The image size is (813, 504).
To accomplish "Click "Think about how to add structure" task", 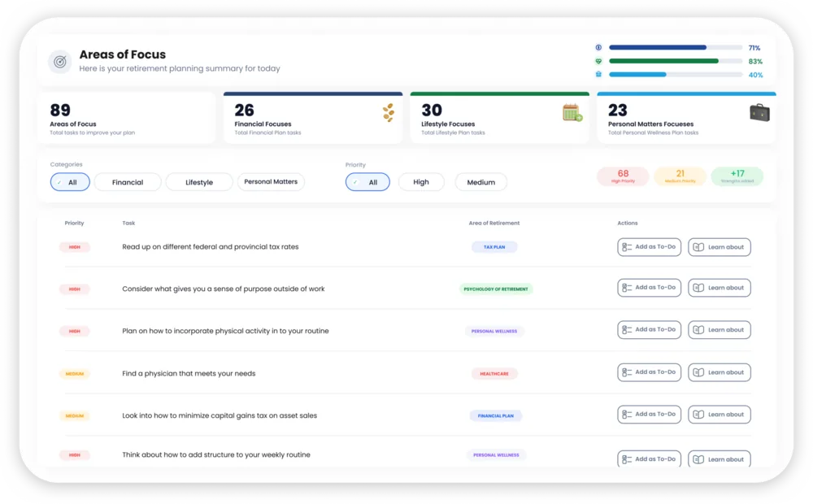I will pos(216,454).
